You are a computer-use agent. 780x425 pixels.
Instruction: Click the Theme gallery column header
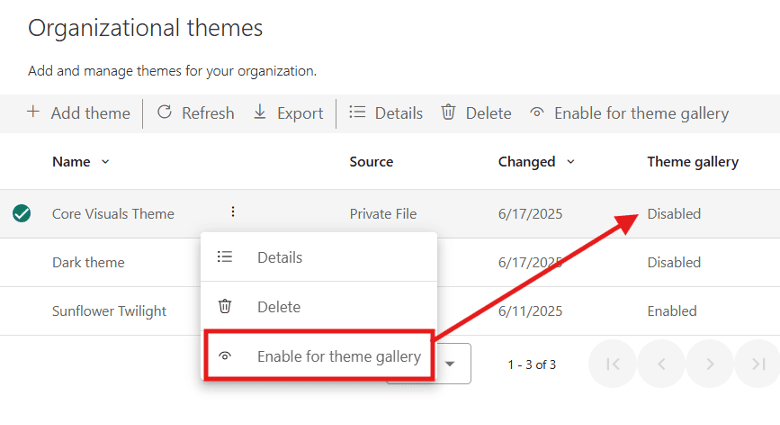coord(692,162)
